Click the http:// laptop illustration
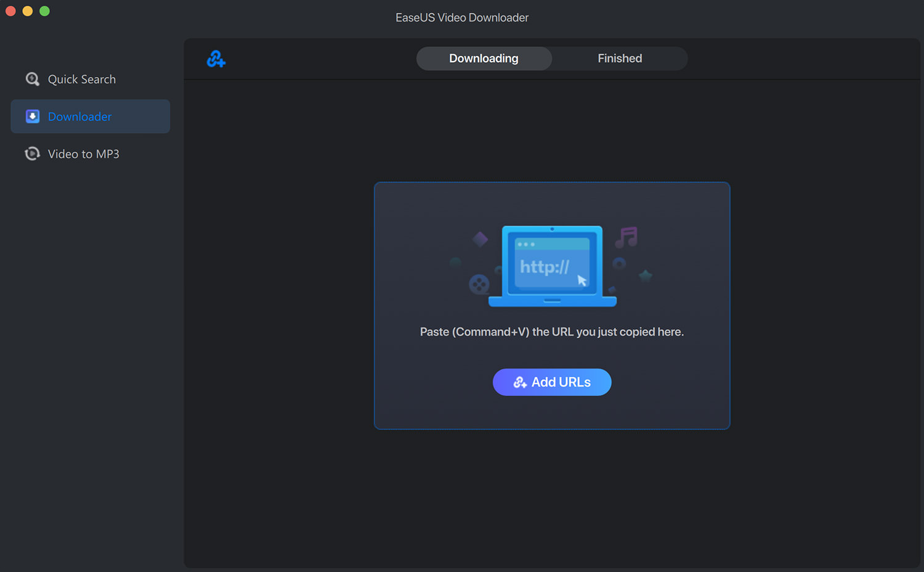This screenshot has height=572, width=924. pyautogui.click(x=552, y=266)
